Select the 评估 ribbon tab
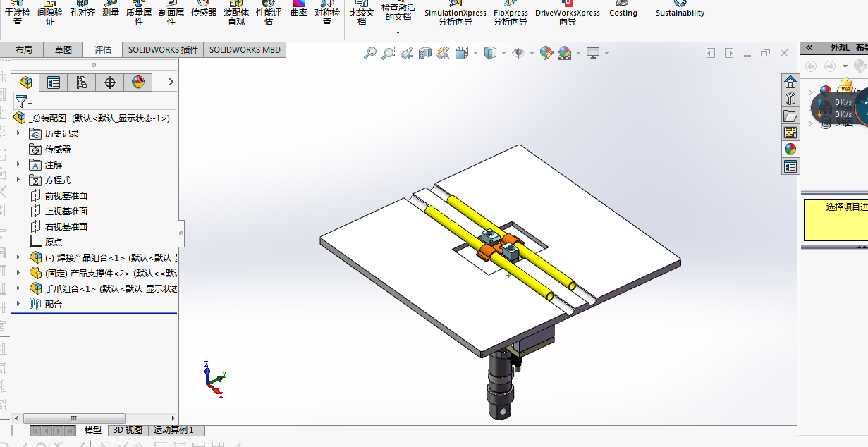Viewport: 868px width, 447px height. click(x=103, y=49)
